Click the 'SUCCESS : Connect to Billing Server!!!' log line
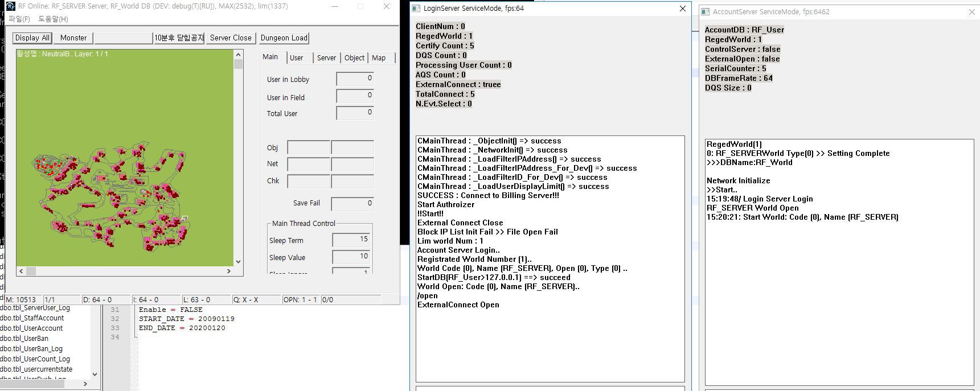980x391 pixels. (x=489, y=195)
